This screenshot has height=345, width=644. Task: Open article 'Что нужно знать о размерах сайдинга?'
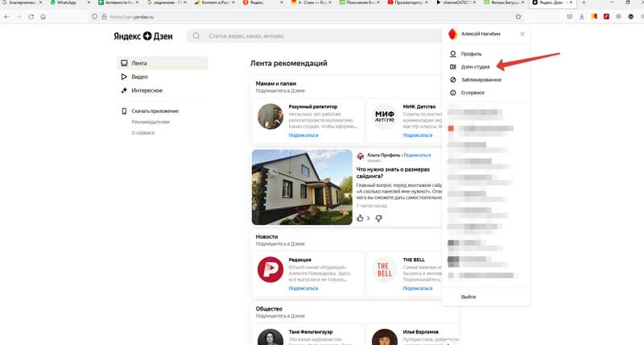pyautogui.click(x=393, y=172)
